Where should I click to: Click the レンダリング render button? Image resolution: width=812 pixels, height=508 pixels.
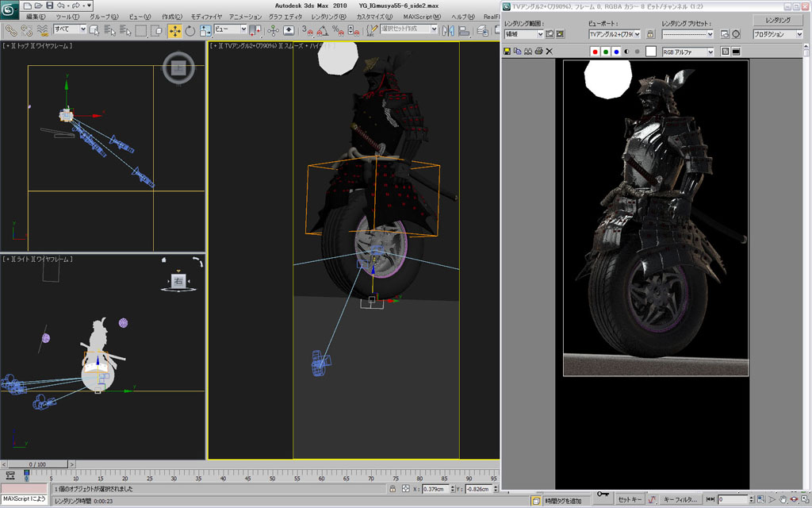click(777, 19)
